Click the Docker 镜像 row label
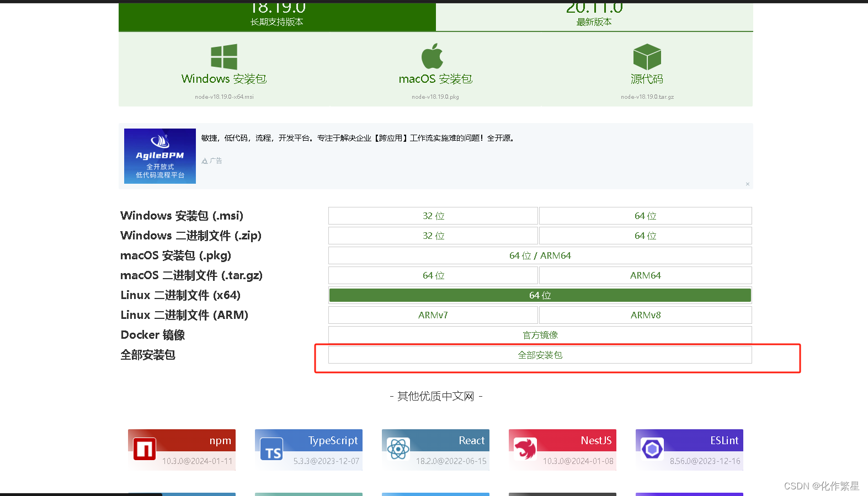 153,335
